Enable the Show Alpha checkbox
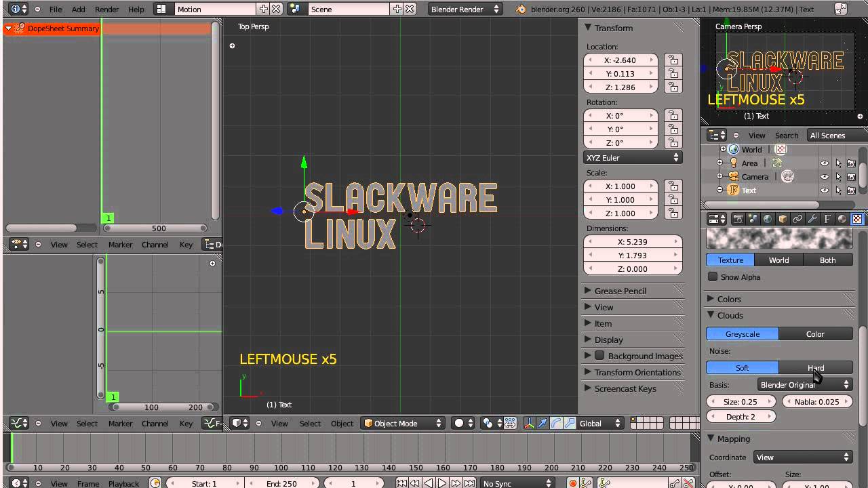 [x=713, y=277]
